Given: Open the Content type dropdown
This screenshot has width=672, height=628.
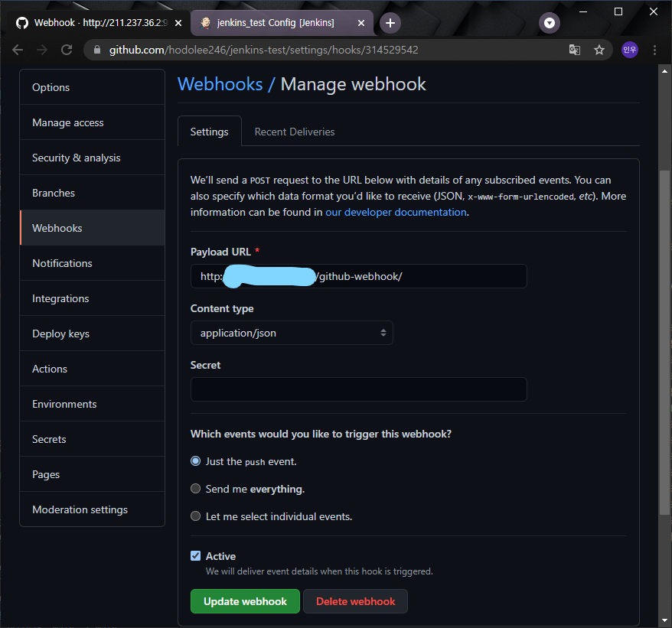Looking at the screenshot, I should [x=292, y=333].
